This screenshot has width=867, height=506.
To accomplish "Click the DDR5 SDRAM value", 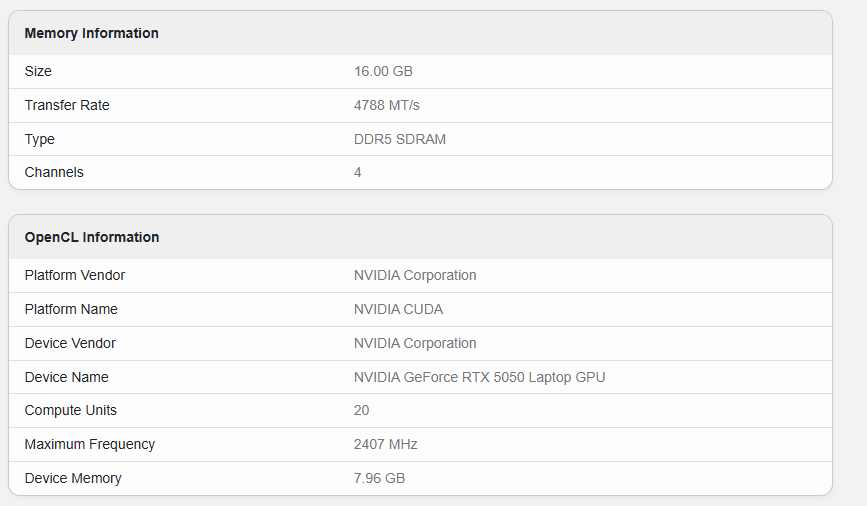I will click(400, 139).
